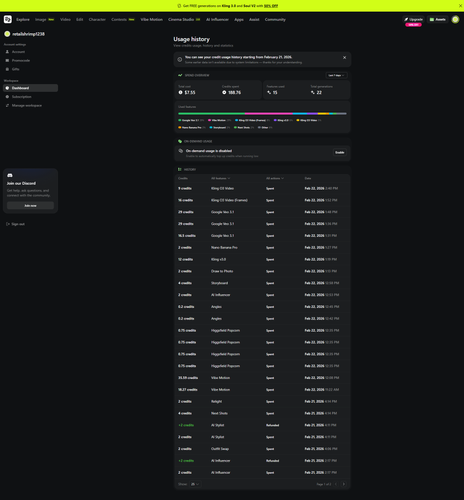Click the Storyboard entry in the history table
Image resolution: width=464 pixels, height=500 pixels.
click(x=262, y=283)
